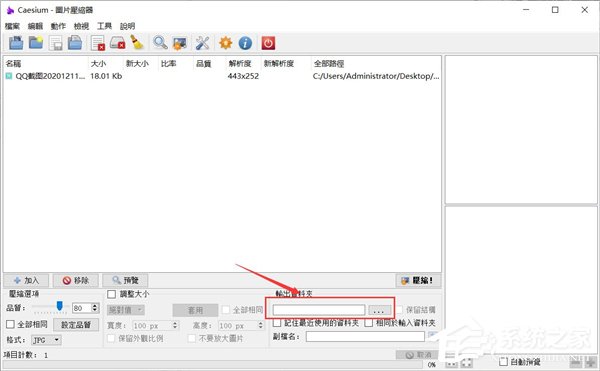
Task: Select the QQ截图20201211 file row
Action: coord(222,76)
